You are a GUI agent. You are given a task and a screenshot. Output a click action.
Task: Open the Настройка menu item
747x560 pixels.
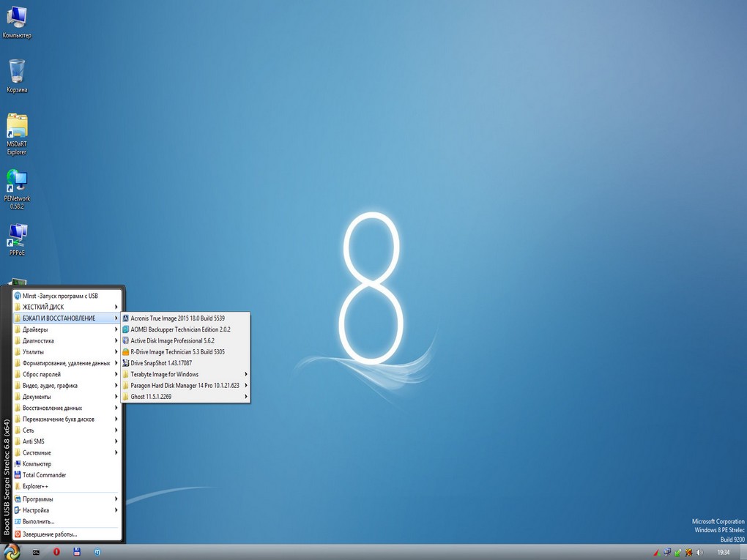pos(67,510)
